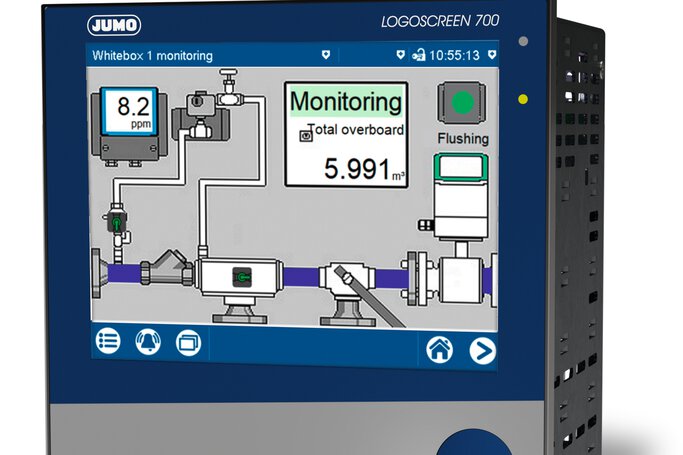Click the green Flushing indicator button
683x455 pixels.
(x=462, y=103)
